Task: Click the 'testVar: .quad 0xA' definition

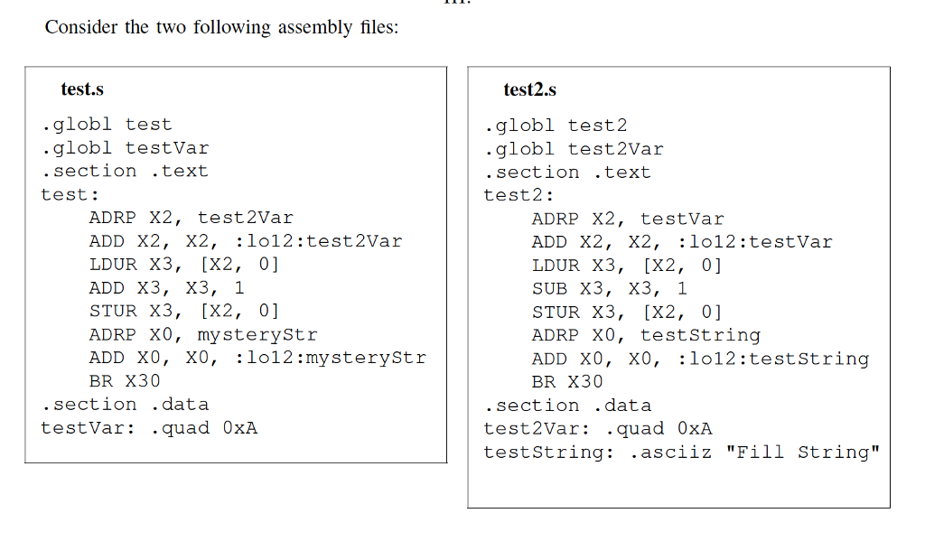Action: tap(149, 427)
